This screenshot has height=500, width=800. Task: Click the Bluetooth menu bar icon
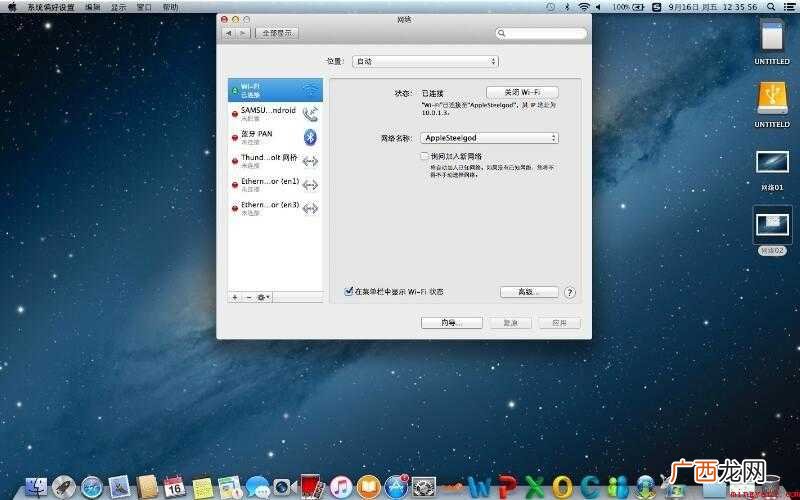tap(567, 7)
